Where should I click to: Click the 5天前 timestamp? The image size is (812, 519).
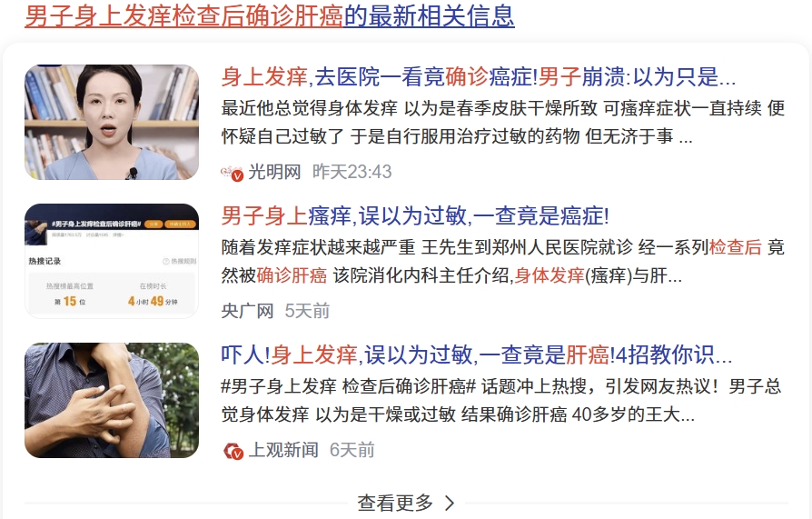click(307, 311)
